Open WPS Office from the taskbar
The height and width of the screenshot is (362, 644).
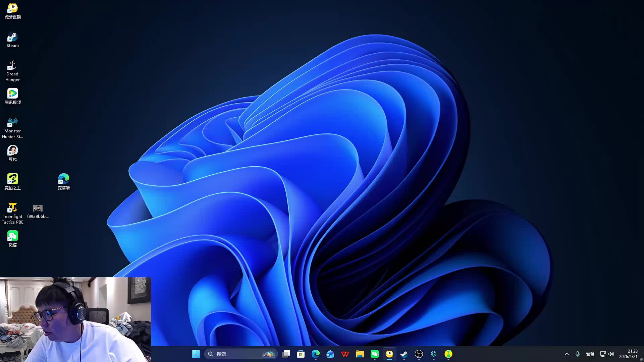(x=345, y=354)
